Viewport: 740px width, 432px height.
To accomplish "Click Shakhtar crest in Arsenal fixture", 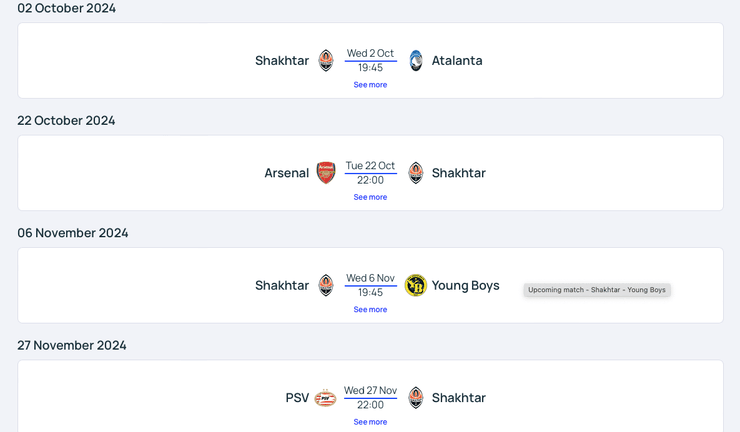I will (x=416, y=173).
